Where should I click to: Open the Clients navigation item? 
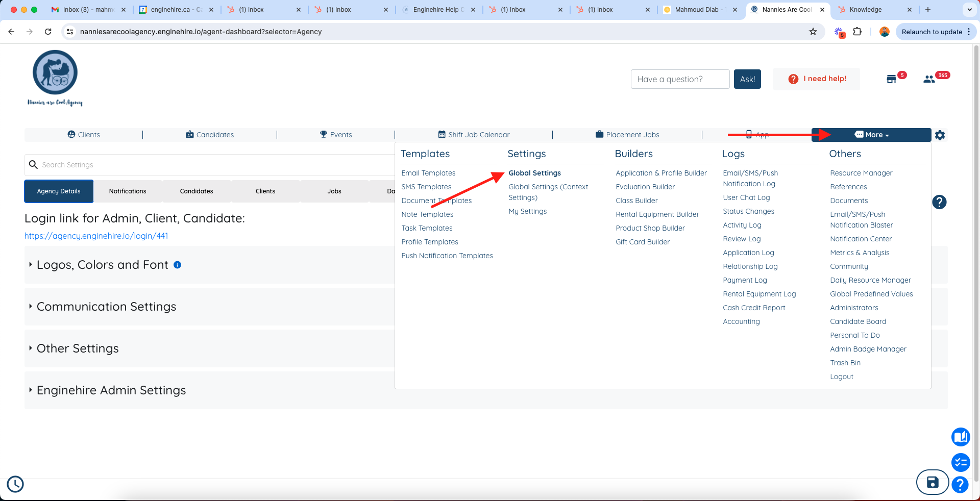pyautogui.click(x=84, y=135)
